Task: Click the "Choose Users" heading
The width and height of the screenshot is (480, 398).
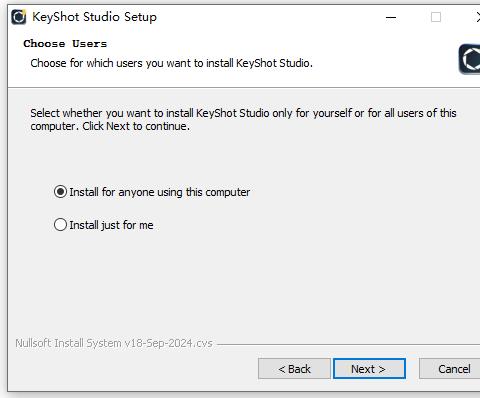Action: coord(65,43)
